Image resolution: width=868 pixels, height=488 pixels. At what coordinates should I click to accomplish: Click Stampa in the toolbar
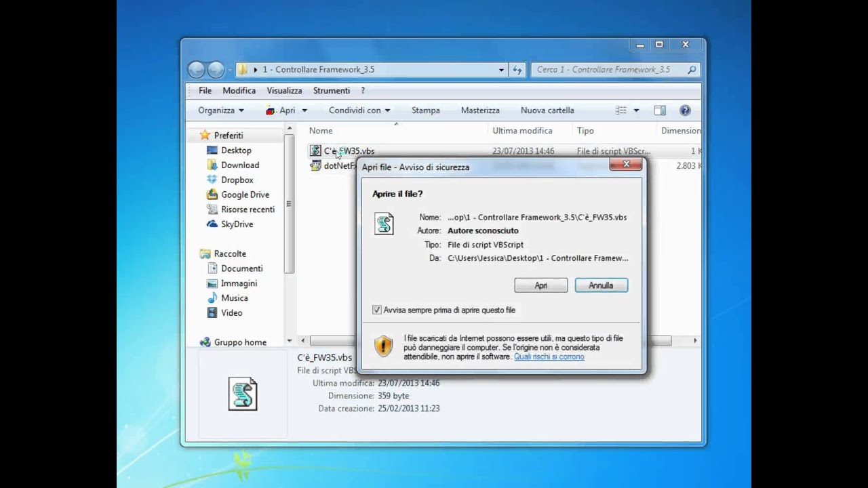tap(426, 110)
